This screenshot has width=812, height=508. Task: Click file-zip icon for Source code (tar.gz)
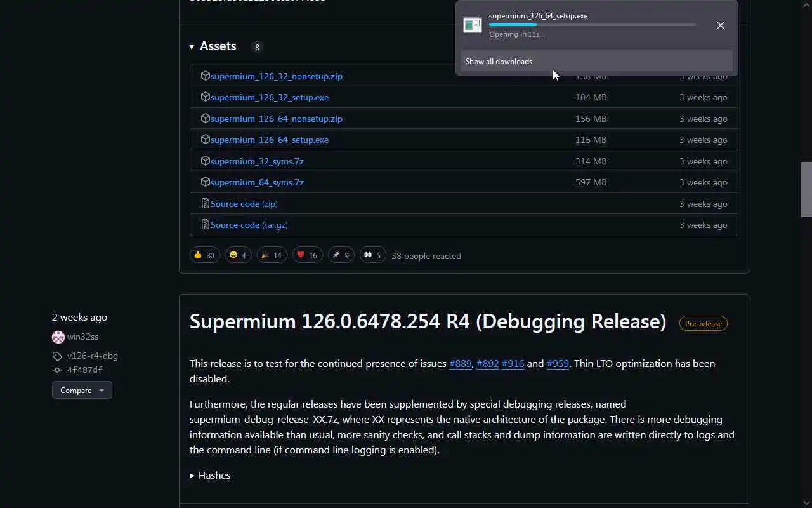205,224
